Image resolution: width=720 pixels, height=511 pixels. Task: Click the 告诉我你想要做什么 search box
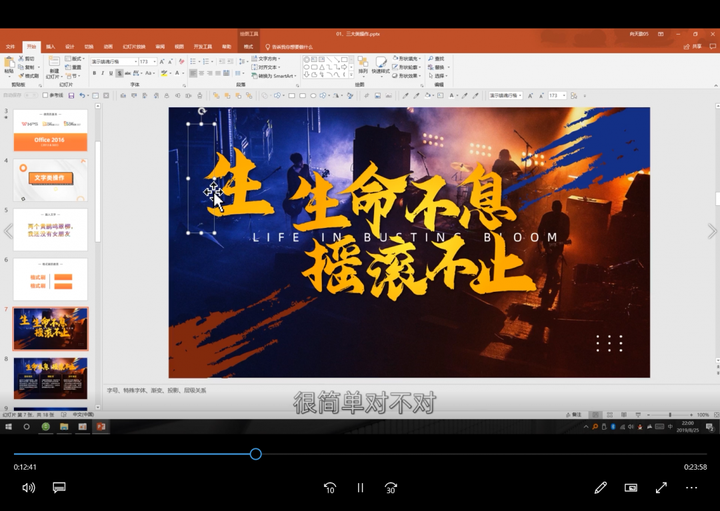(289, 47)
